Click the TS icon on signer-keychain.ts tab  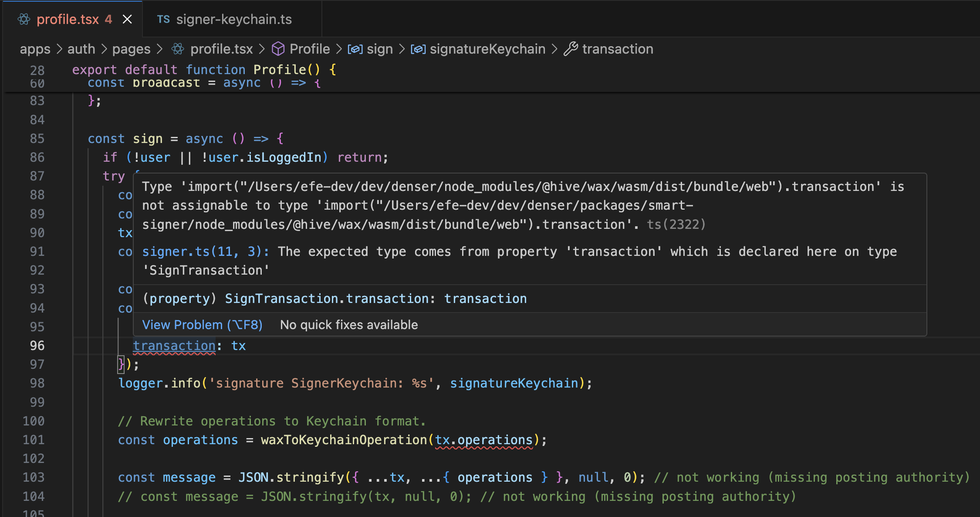pyautogui.click(x=163, y=19)
